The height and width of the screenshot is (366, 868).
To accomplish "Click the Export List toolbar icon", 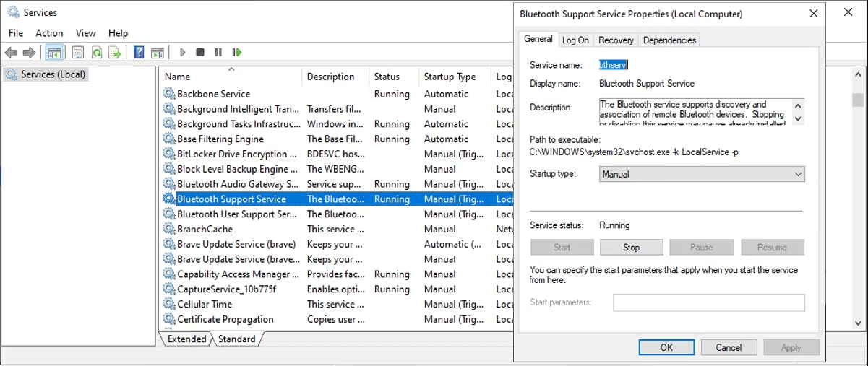I will [113, 53].
